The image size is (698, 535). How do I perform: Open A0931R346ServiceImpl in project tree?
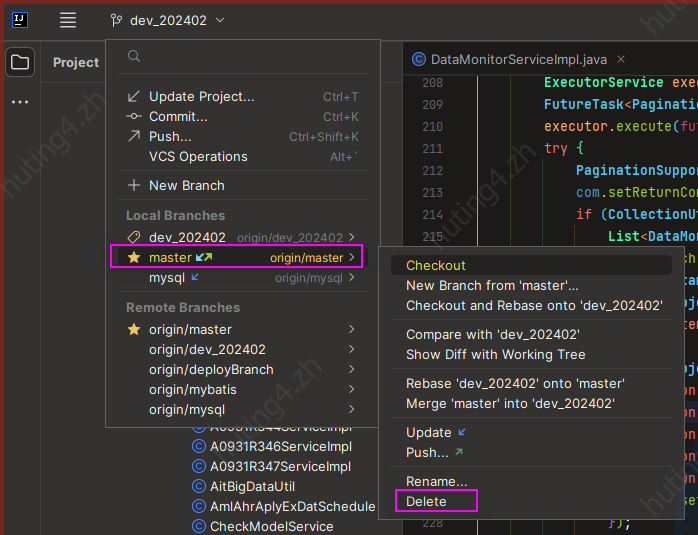[281, 446]
